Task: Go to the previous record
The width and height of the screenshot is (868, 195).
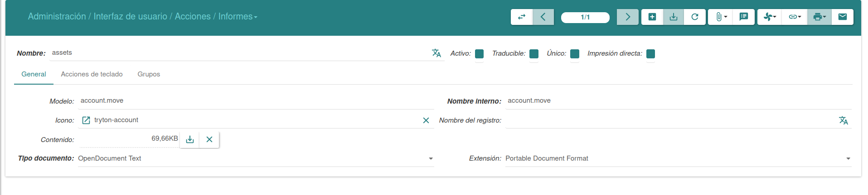Action: pos(543,17)
